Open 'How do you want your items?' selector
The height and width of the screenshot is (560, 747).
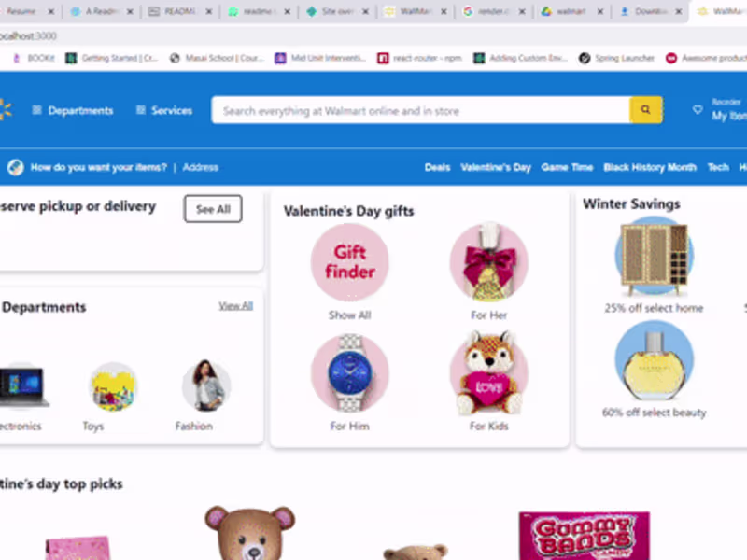coord(99,168)
